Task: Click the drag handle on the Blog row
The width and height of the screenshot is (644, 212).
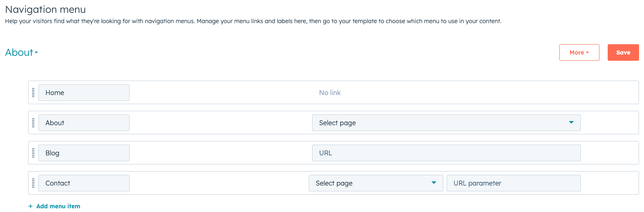Action: click(x=33, y=153)
